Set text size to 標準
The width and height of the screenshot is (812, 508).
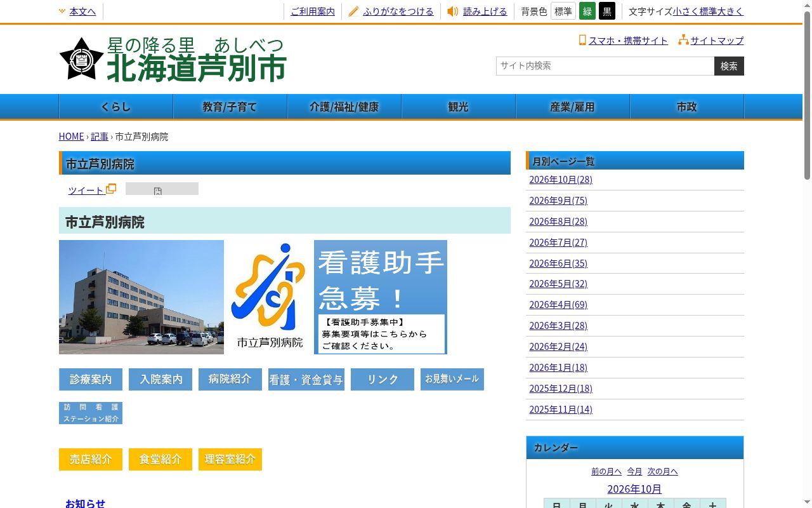pos(709,11)
